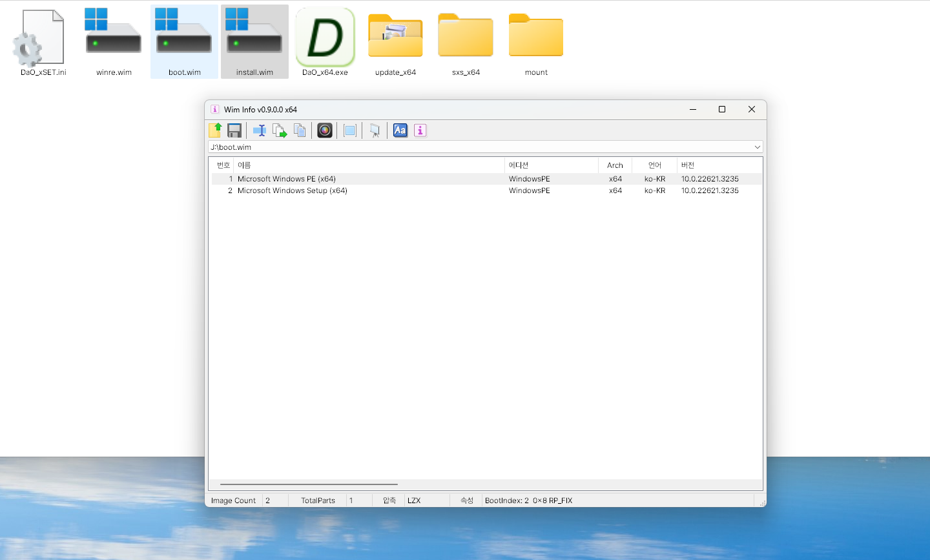Select the boot.wim file icon
Screen dimensions: 930x560
coord(185,42)
